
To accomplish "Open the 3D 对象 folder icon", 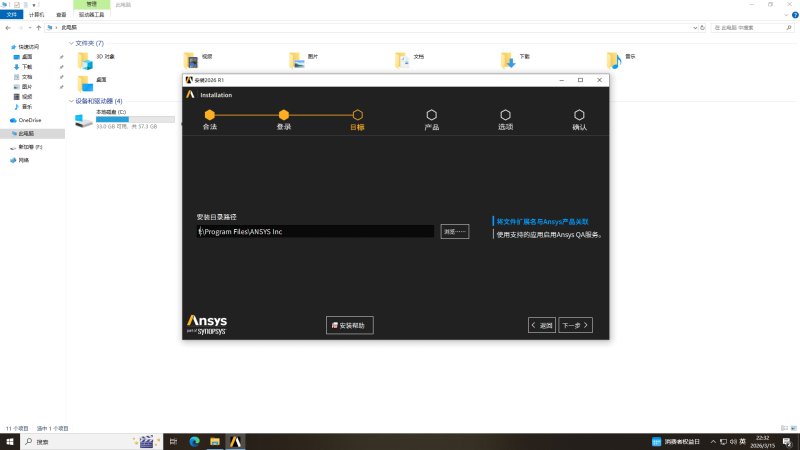I will click(85, 61).
